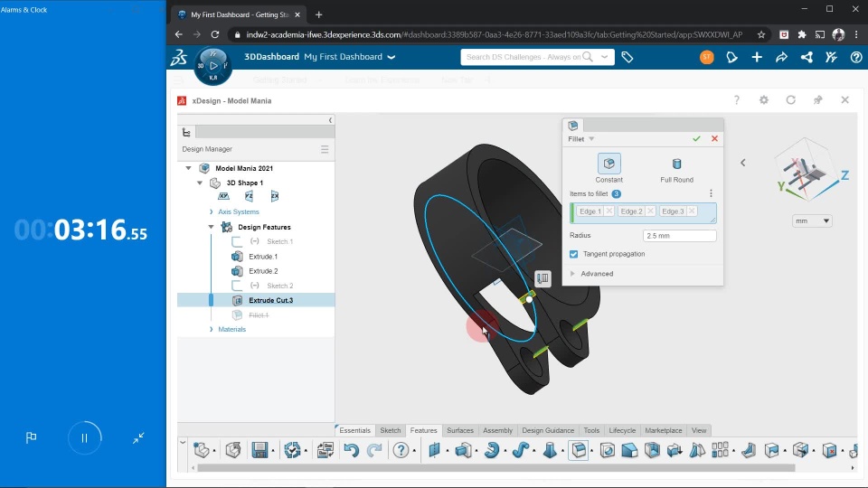Select Fillet.1 in the feature tree
The image size is (868, 488).
[x=259, y=315]
